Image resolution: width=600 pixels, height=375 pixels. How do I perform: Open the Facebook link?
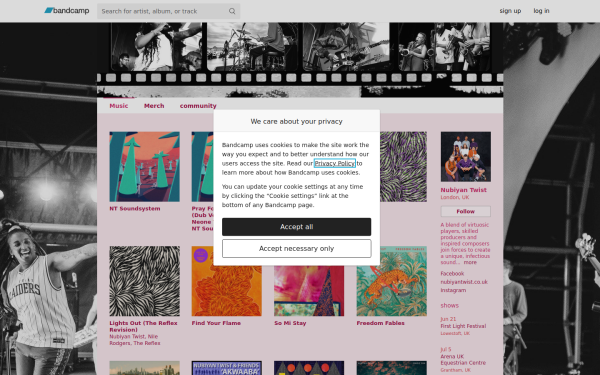coord(452,274)
